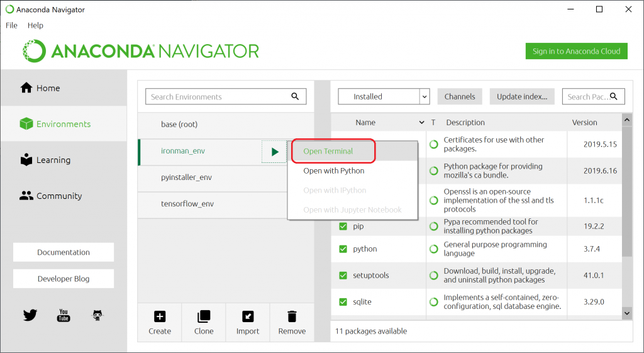644x353 pixels.
Task: Choose Open with Jupyter Notebook
Action: point(352,210)
